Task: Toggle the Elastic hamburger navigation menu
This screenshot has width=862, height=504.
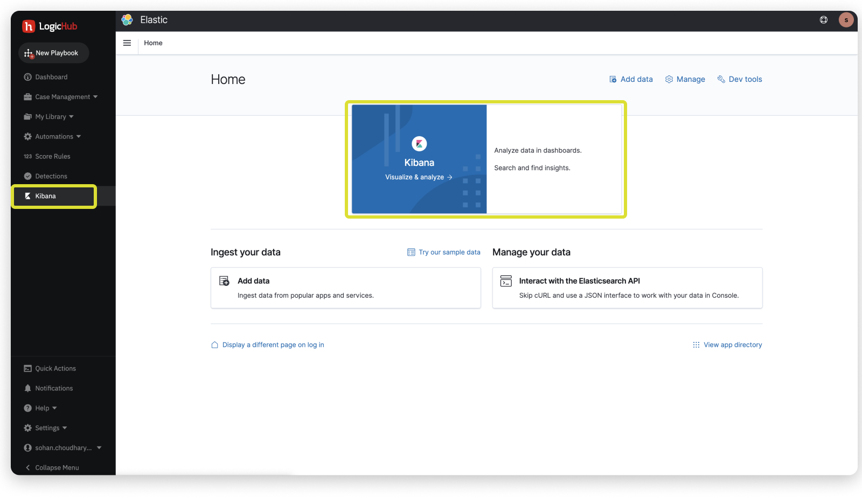Action: point(127,43)
